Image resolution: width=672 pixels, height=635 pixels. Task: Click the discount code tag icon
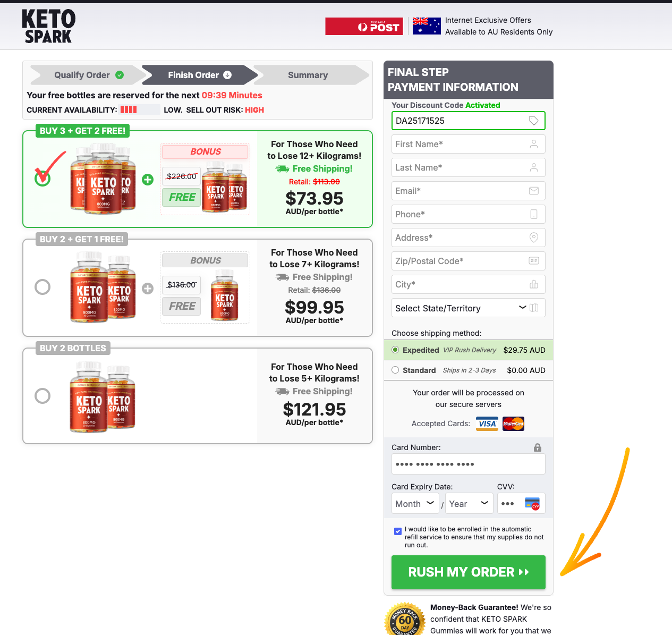(534, 121)
